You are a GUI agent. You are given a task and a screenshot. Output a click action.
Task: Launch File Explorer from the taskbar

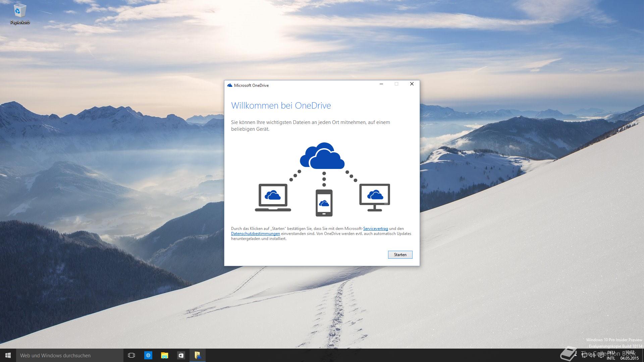[x=164, y=355]
